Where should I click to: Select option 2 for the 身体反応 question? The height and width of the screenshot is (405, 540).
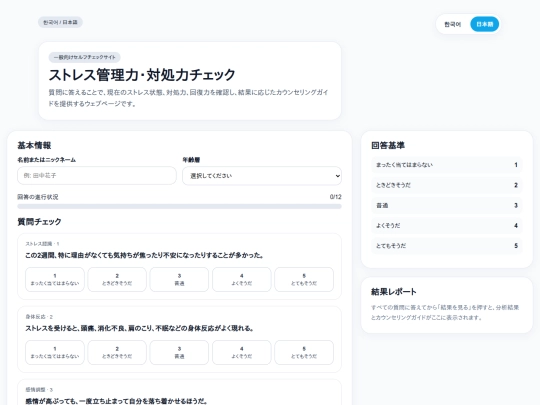click(x=117, y=352)
